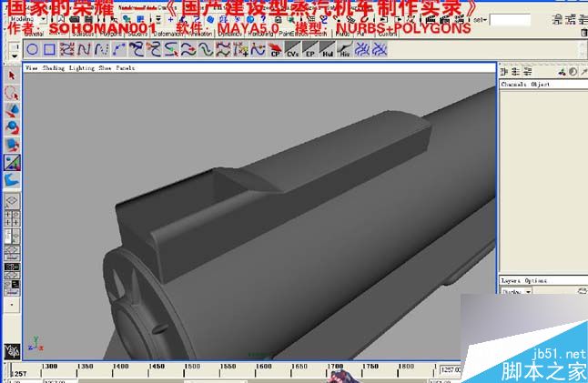Image resolution: width=588 pixels, height=383 pixels.
Task: Select the NURBS circle shelf icon
Action: [x=32, y=49]
